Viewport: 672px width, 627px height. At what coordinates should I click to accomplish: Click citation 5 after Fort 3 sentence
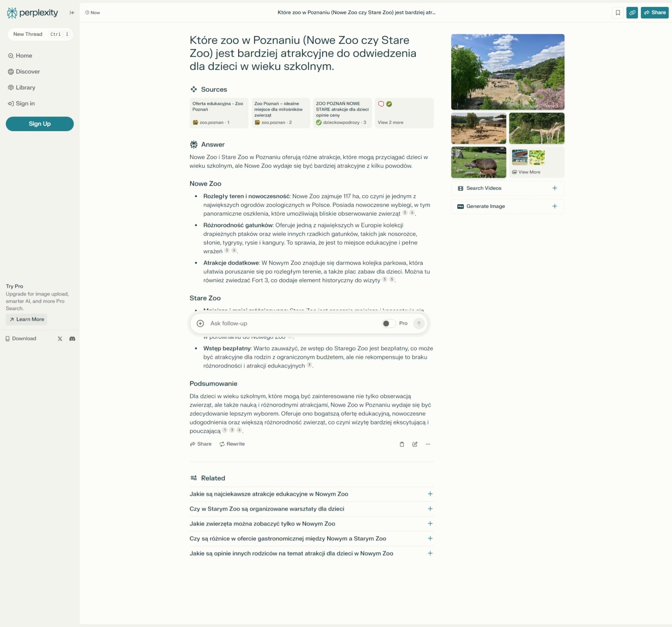click(x=392, y=279)
